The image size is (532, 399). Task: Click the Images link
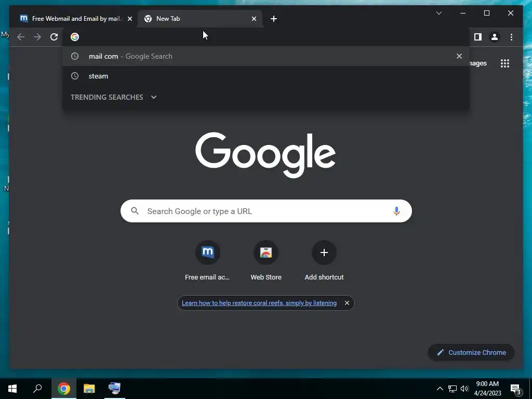[x=478, y=63]
